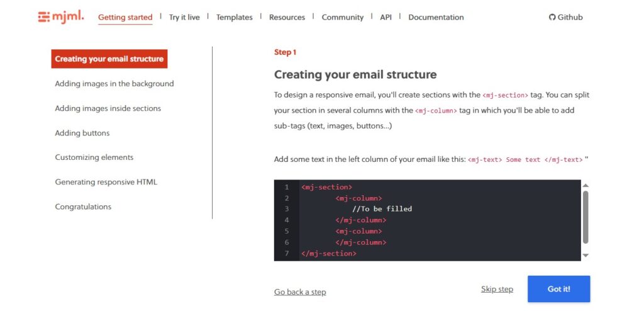644x311 pixels.
Task: Click the Skip step link
Action: tap(497, 289)
